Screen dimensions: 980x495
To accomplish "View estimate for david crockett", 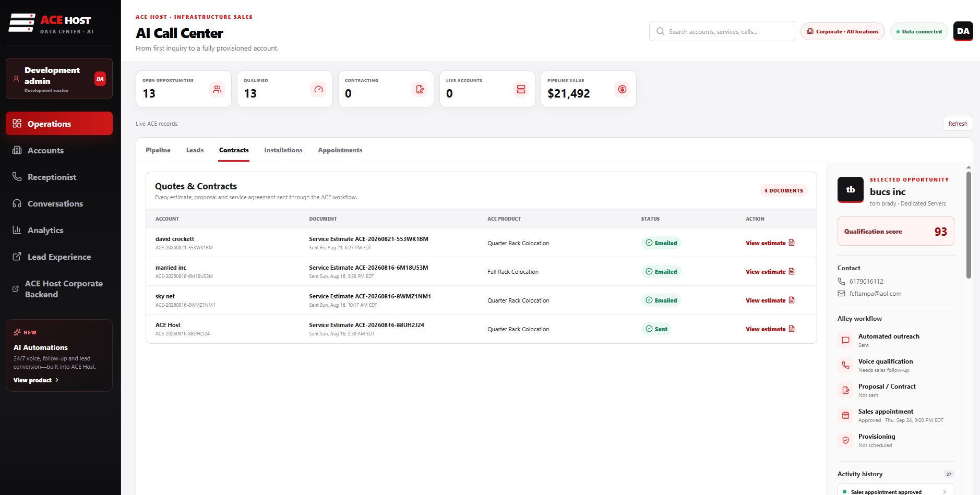I will point(770,243).
